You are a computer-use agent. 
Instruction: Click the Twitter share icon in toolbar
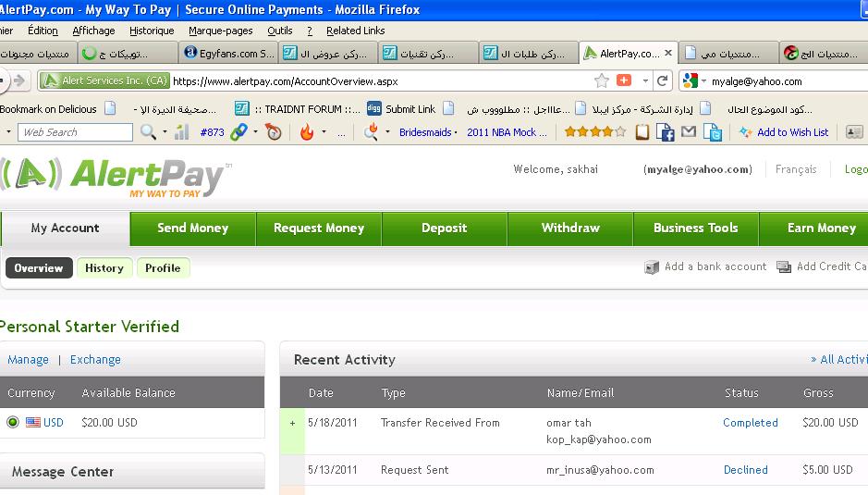(713, 132)
